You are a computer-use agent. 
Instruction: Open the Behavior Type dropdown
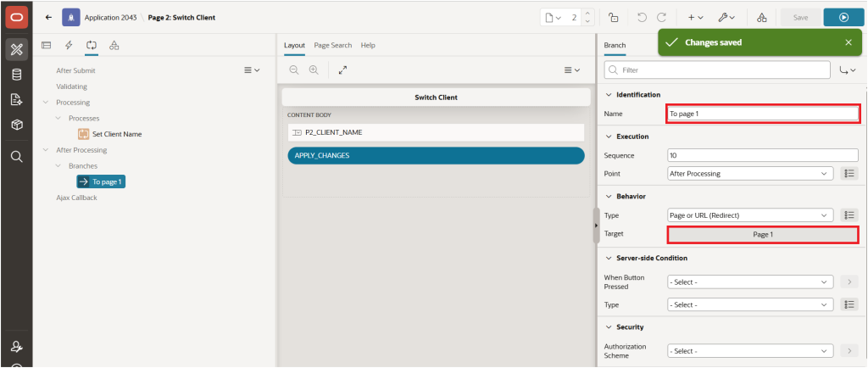click(750, 215)
